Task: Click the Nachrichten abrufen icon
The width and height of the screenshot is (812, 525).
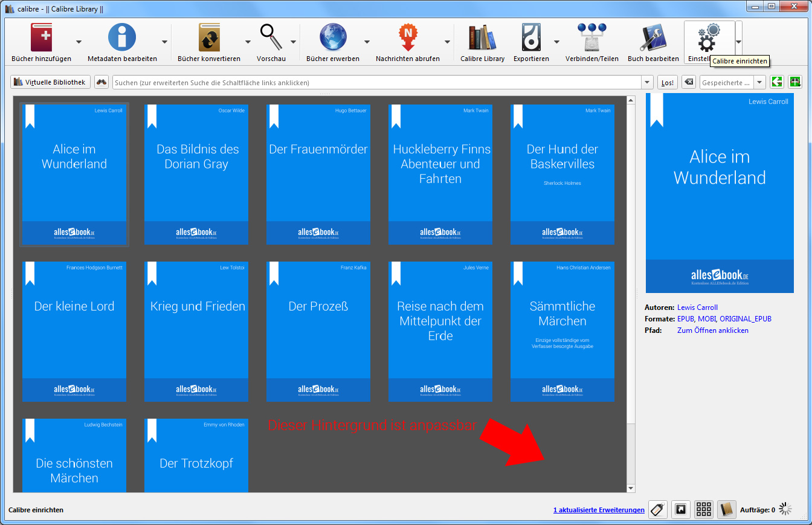Action: click(x=408, y=37)
